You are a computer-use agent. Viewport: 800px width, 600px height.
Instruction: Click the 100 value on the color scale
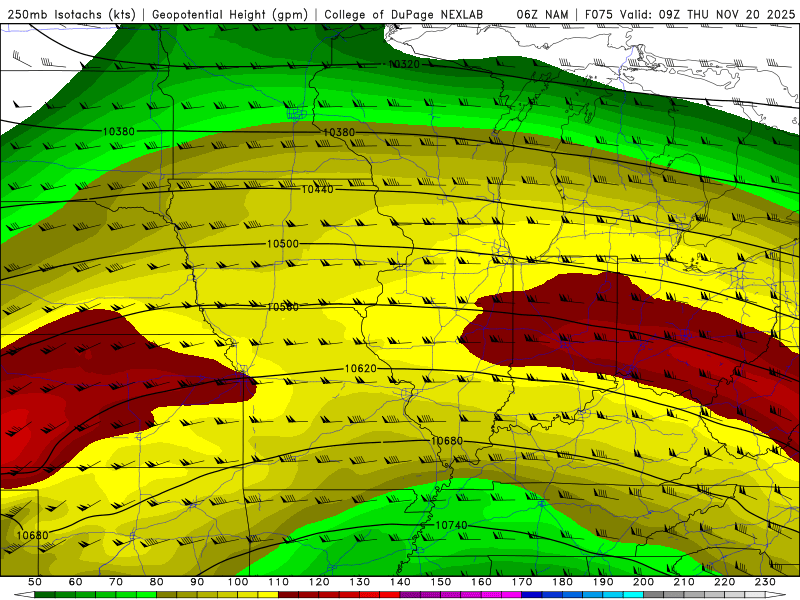pyautogui.click(x=238, y=582)
